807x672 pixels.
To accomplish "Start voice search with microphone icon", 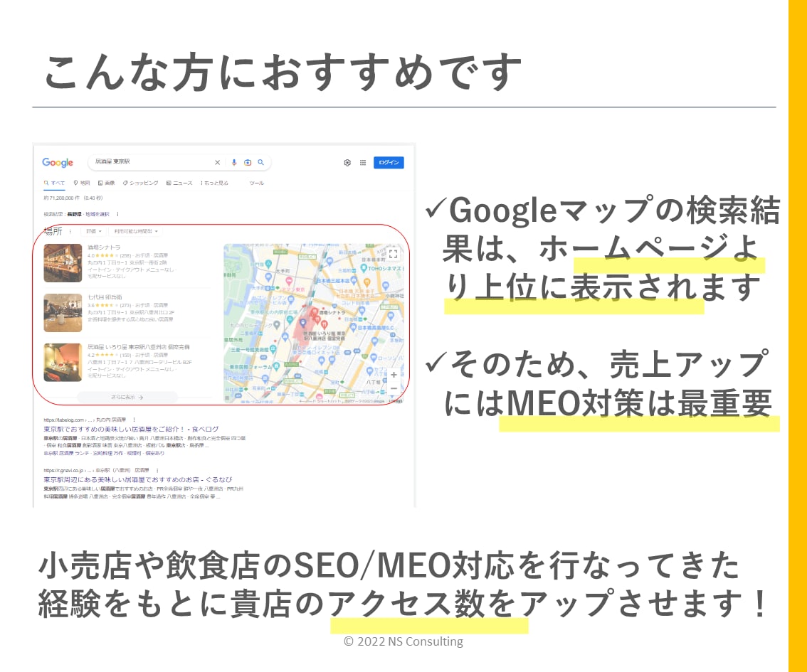I will [233, 162].
